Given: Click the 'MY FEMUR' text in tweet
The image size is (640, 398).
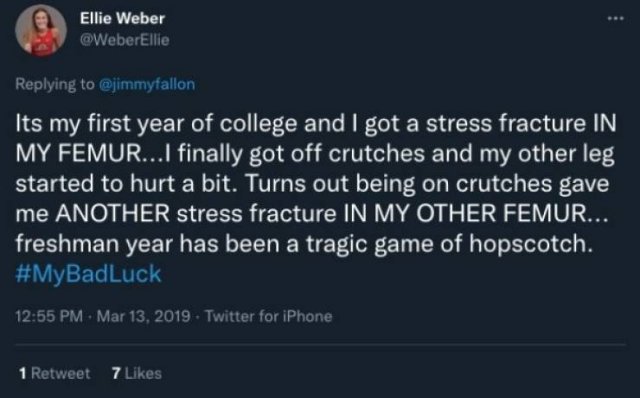Looking at the screenshot, I should [x=78, y=154].
